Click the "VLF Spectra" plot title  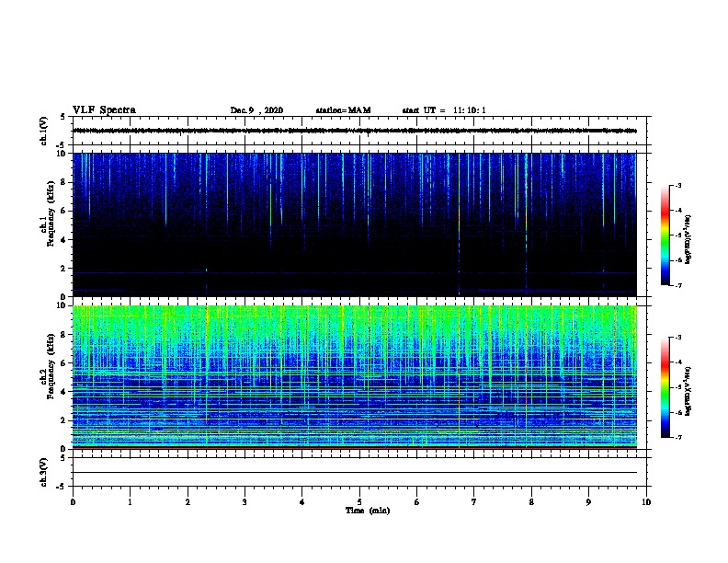coord(104,110)
